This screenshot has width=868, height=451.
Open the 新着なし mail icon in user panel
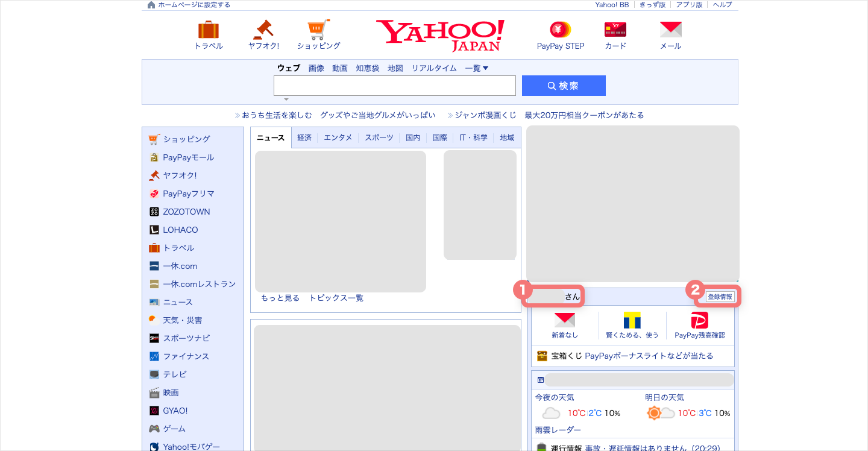565,320
